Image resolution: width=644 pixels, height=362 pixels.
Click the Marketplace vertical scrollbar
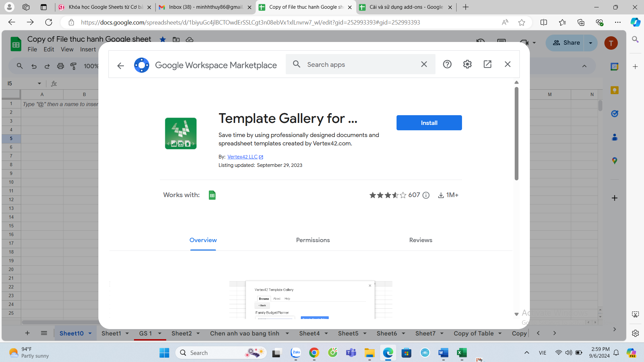[x=516, y=134]
